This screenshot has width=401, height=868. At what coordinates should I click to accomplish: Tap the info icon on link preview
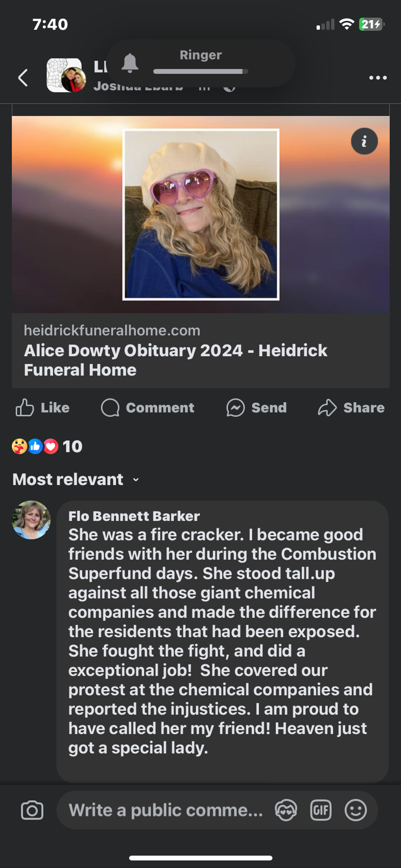(x=364, y=141)
